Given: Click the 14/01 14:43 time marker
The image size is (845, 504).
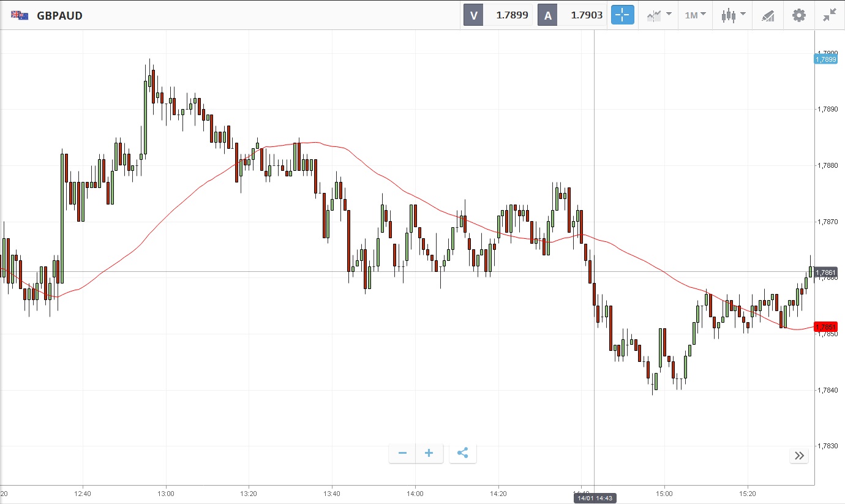Looking at the screenshot, I should coord(594,498).
